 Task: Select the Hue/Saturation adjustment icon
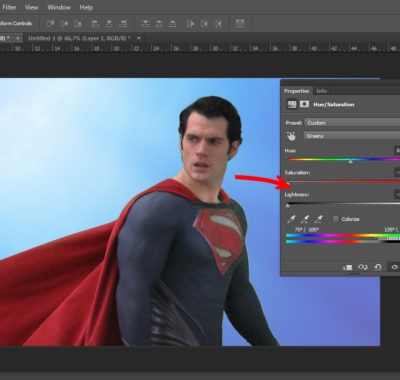pos(292,105)
